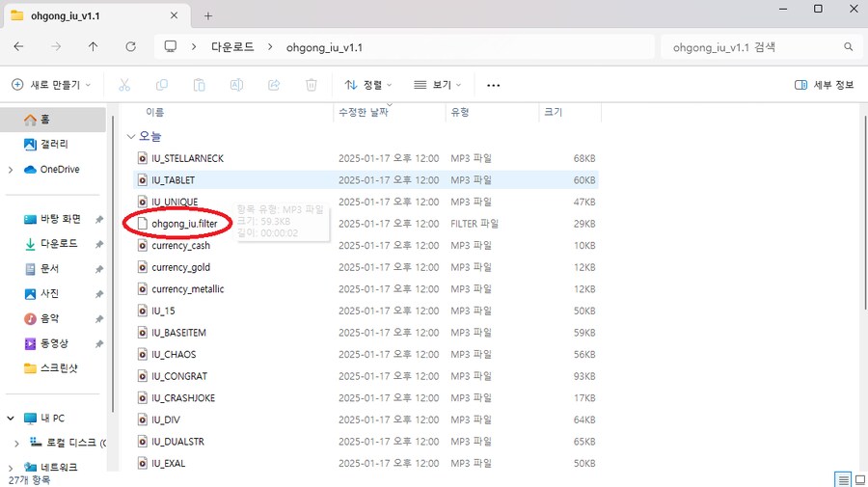Open a new tab with plus button
868x487 pixels.
coord(208,16)
